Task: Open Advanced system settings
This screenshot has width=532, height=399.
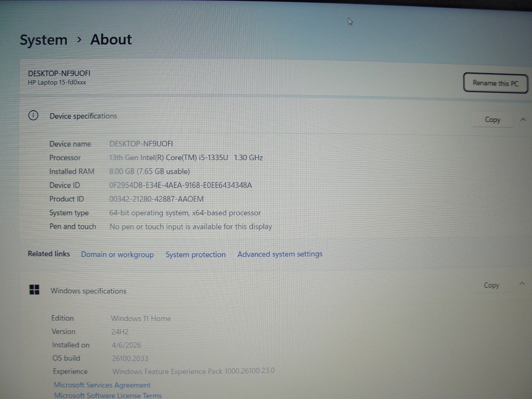Action: coord(280,254)
